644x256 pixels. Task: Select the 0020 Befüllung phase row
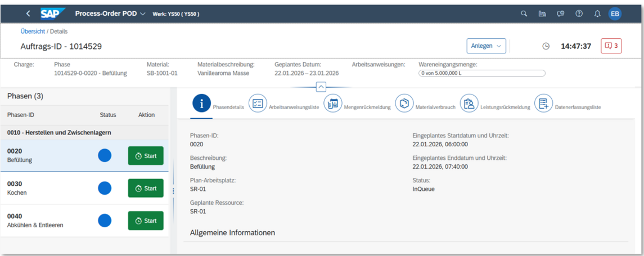tap(84, 156)
